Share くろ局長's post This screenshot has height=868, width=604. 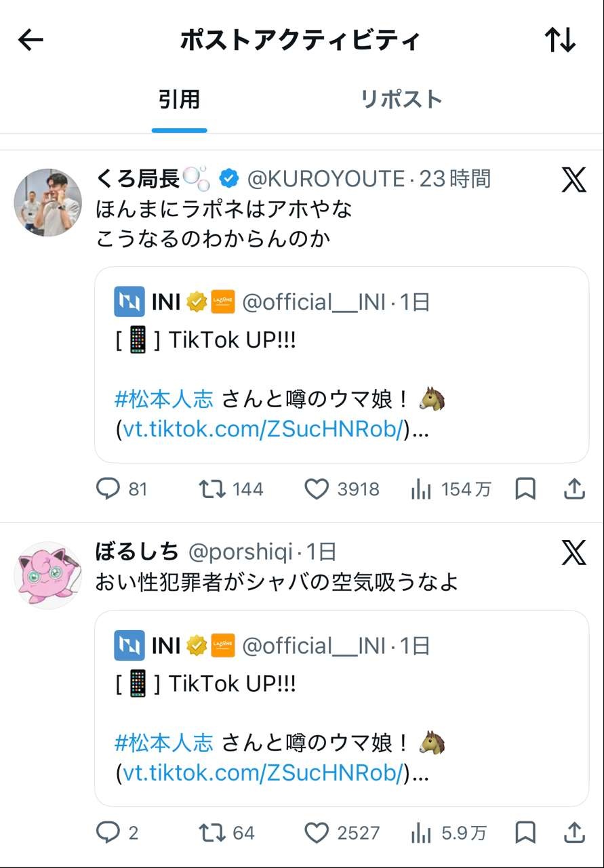pyautogui.click(x=574, y=489)
